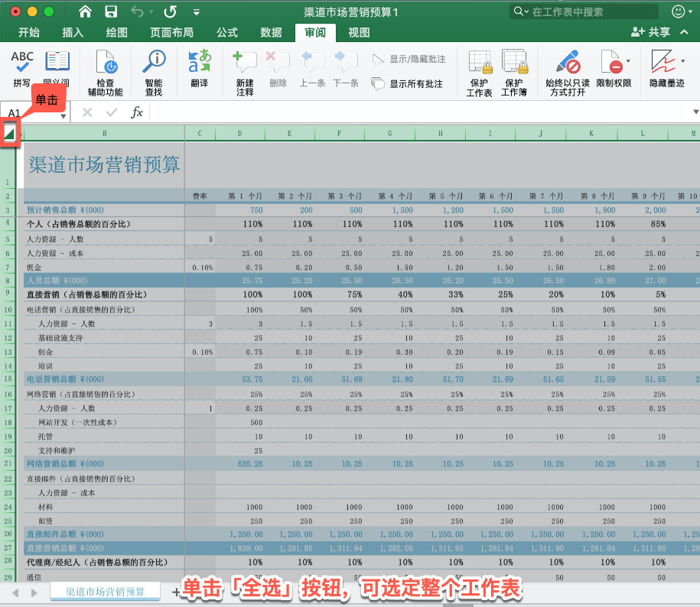Image resolution: width=700 pixels, height=607 pixels.
Task: Select row 8 header
Action: coord(8,281)
